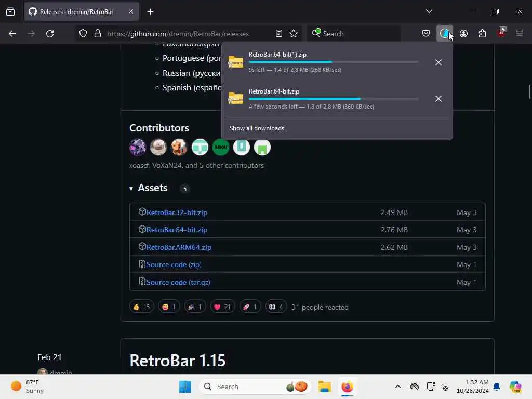This screenshot has width=532, height=399.
Task: Cancel RetroBar.64-bit.zip download
Action: 438,99
